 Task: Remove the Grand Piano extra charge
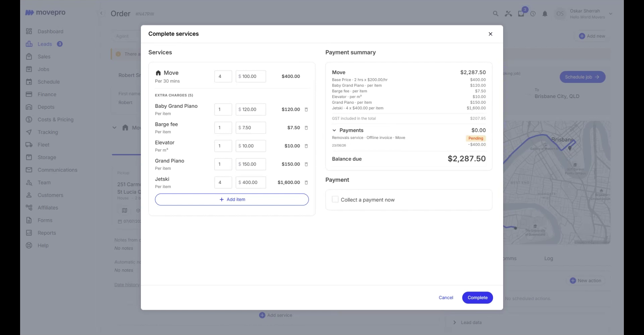pyautogui.click(x=306, y=164)
